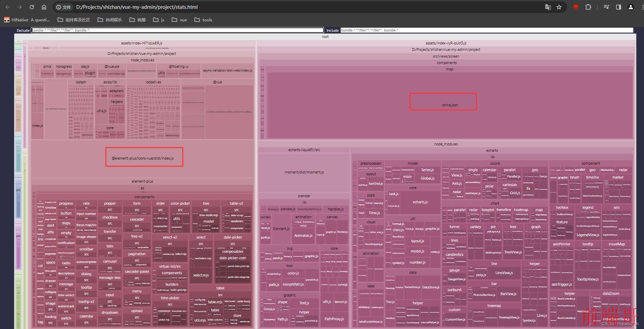The image size is (644, 329).
Task: Click the dayjs group header
Action: click(x=85, y=66)
